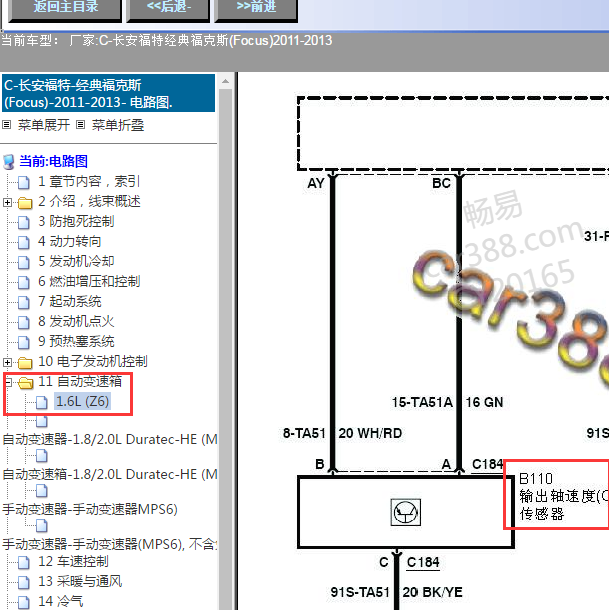Screen dimensions: 609x610
Task: Select the 当前:电路图 root node
Action: pos(53,161)
